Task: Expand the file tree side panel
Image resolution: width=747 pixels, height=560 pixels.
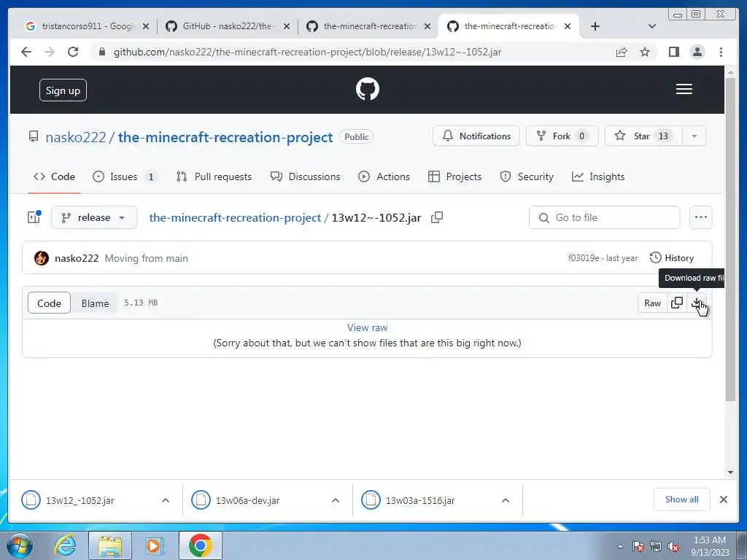Action: click(34, 217)
